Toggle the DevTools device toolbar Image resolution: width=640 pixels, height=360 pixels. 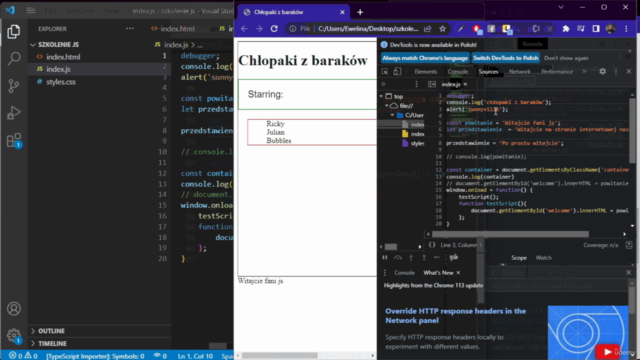(x=397, y=71)
